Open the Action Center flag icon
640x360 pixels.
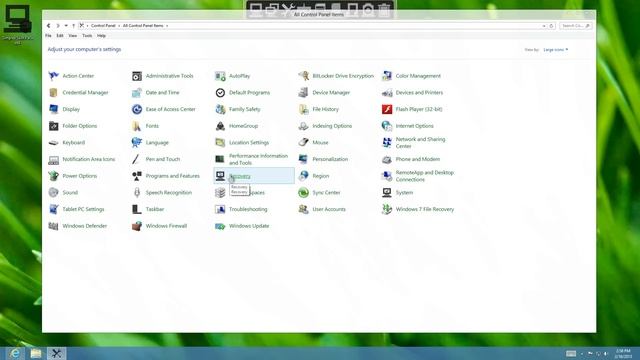[53, 76]
